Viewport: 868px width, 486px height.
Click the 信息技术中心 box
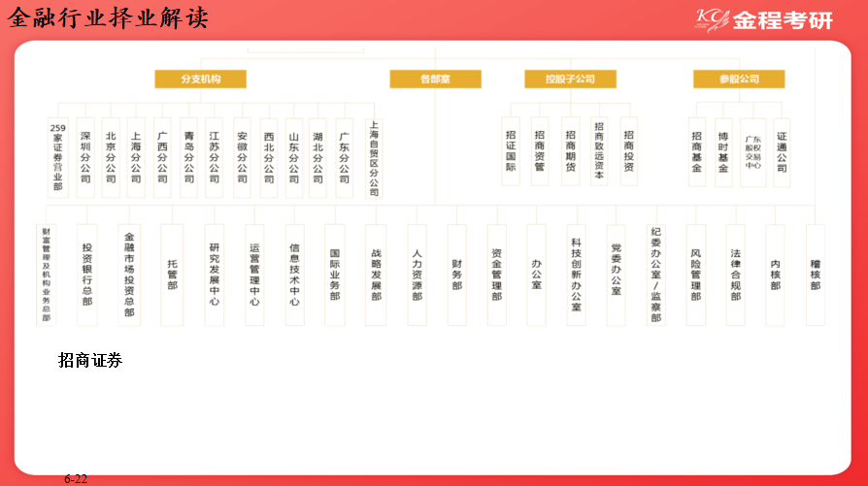pyautogui.click(x=294, y=275)
